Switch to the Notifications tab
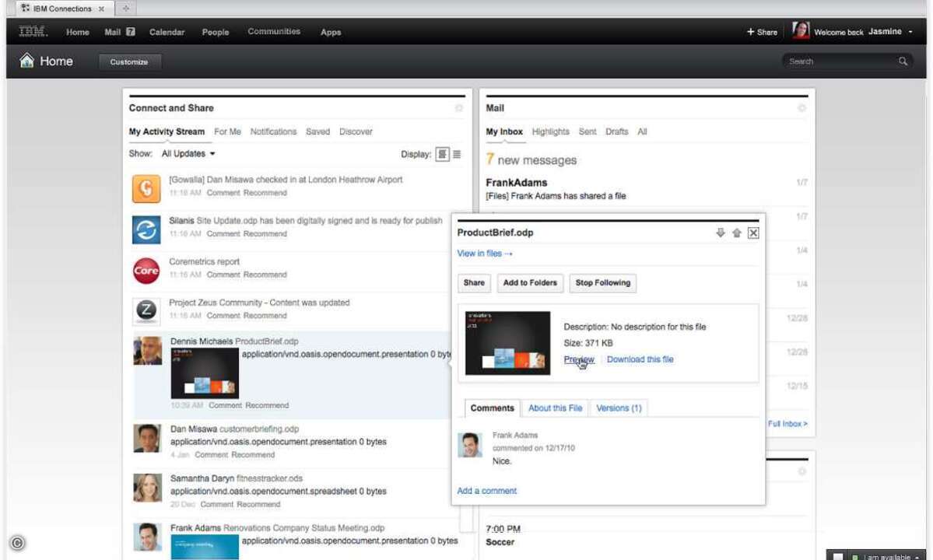Viewport: 933px width, 560px height. (273, 131)
